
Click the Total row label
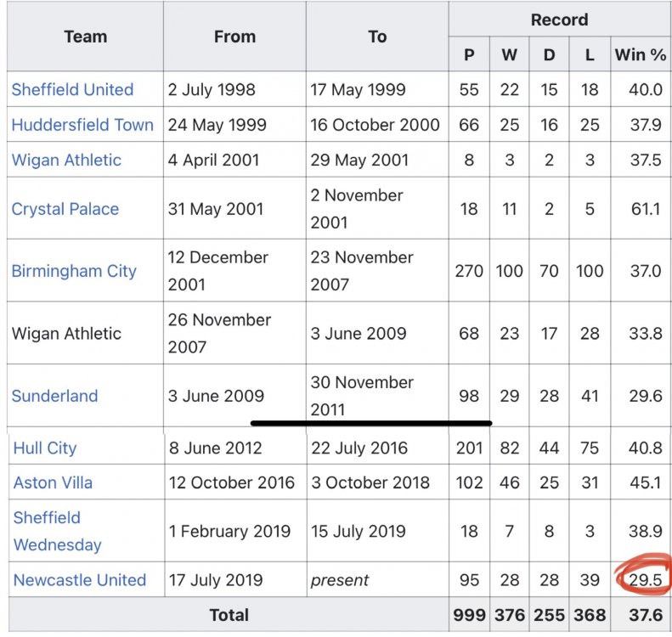pyautogui.click(x=229, y=615)
